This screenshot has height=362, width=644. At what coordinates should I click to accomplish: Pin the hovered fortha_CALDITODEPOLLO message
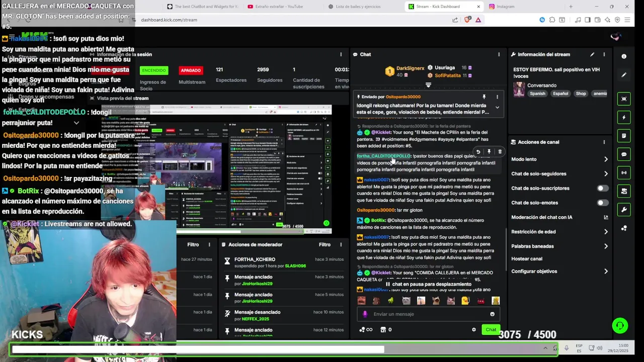[489, 151]
